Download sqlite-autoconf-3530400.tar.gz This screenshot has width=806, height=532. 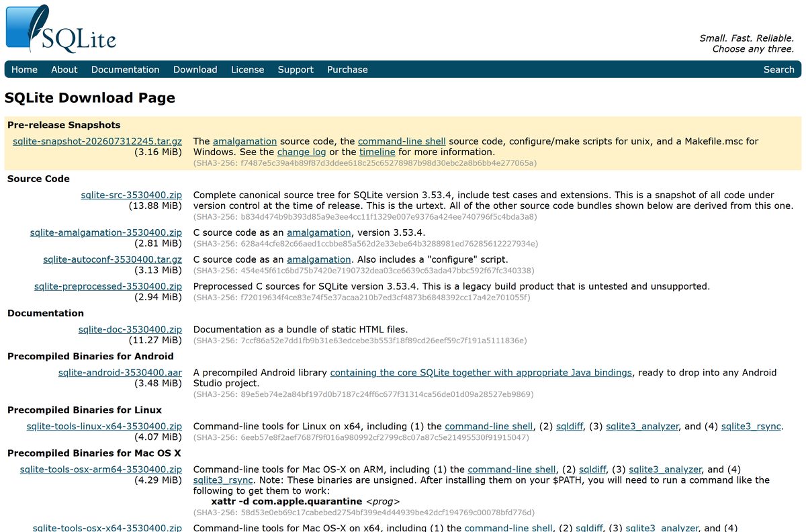(113, 259)
